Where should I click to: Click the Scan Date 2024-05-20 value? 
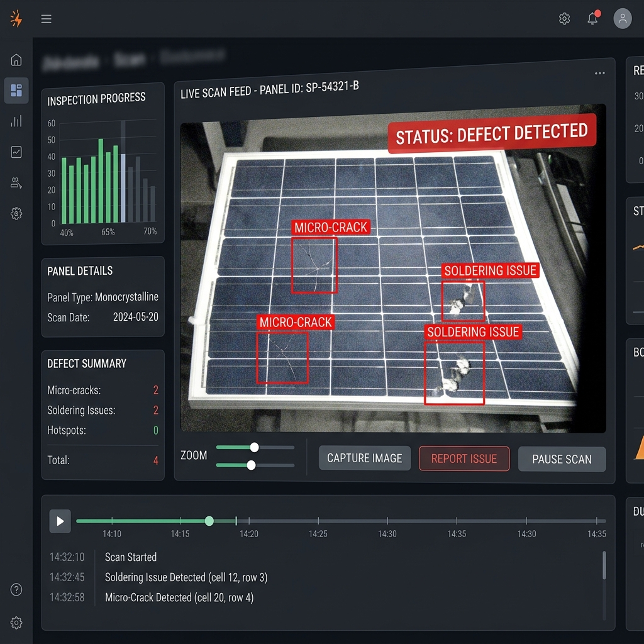(136, 317)
